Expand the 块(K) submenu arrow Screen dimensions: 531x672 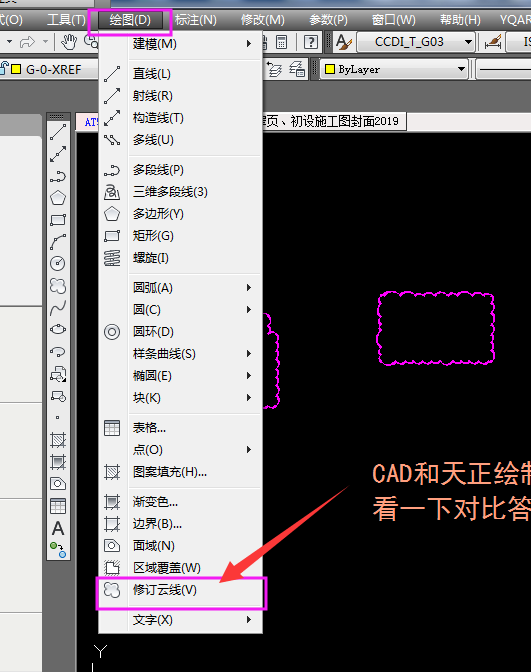[249, 398]
